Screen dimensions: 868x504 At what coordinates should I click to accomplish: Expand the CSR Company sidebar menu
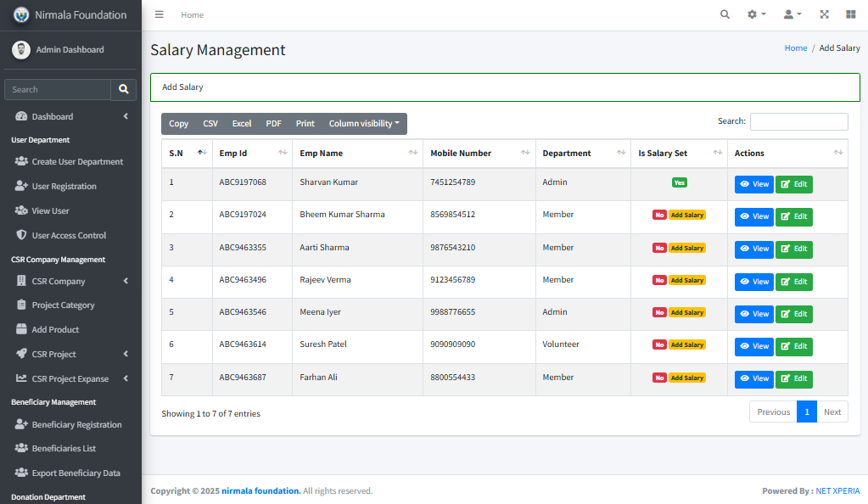click(70, 281)
